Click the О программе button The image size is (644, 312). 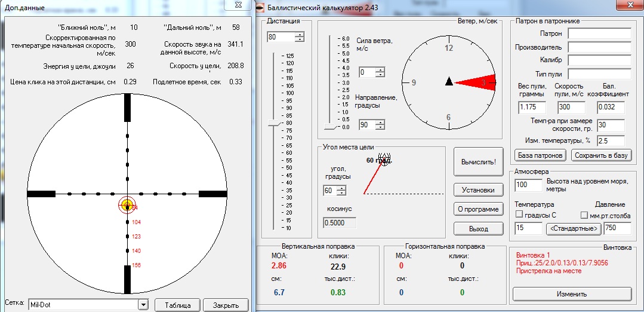(x=478, y=209)
